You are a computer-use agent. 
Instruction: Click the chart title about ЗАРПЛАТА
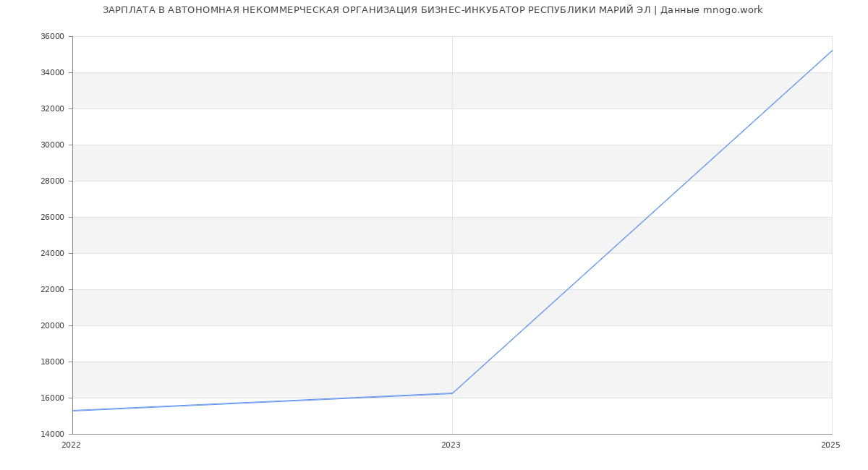pyautogui.click(x=433, y=10)
